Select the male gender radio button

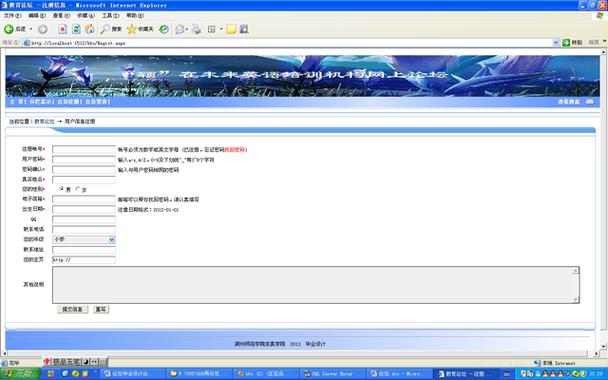(62, 189)
